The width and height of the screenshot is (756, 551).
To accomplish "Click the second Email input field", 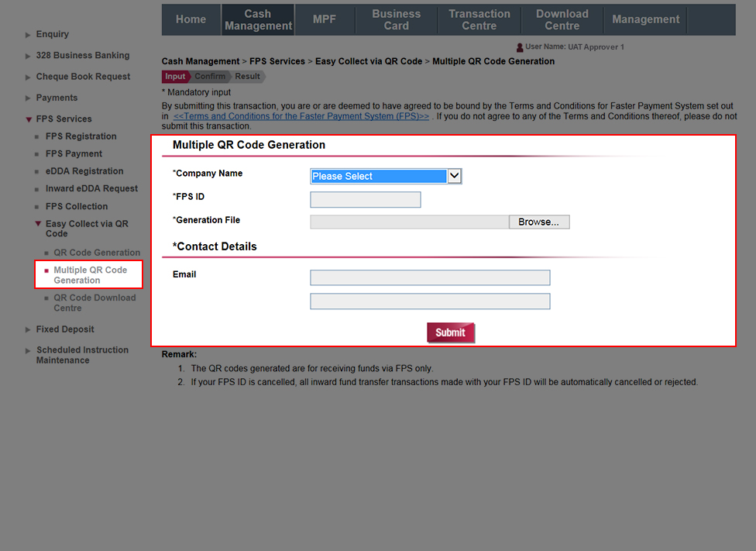I will tap(430, 301).
